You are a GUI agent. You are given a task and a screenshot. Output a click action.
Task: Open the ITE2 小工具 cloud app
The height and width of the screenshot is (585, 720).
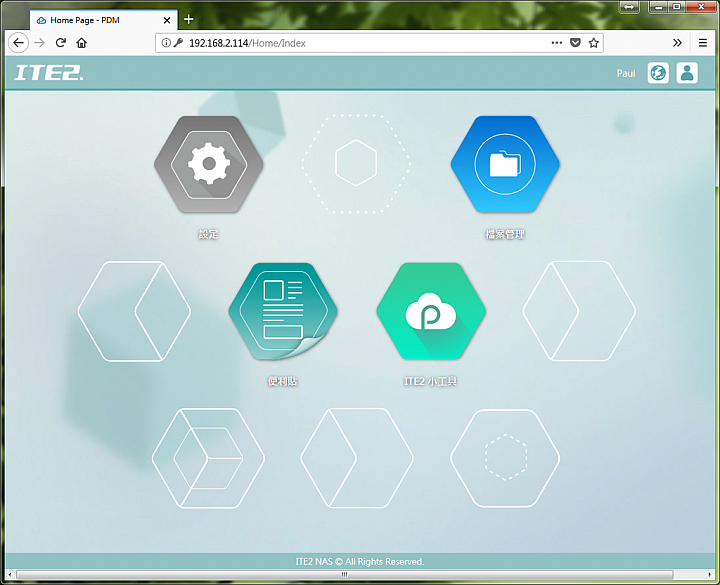tap(431, 311)
